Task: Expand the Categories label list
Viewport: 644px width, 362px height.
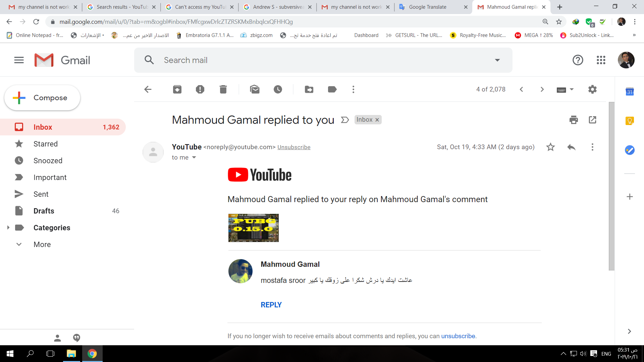Action: [8, 228]
